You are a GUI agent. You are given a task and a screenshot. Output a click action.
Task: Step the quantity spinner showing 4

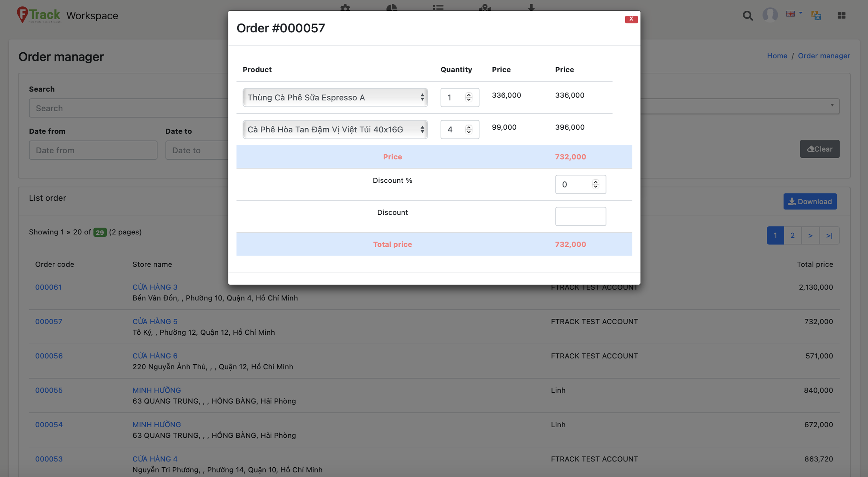coord(468,130)
